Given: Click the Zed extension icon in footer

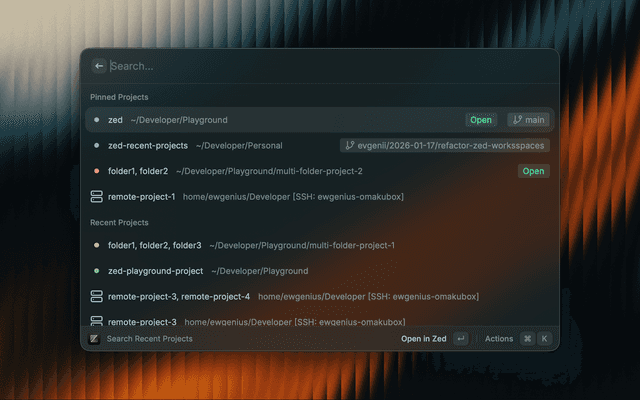Looking at the screenshot, I should [94, 339].
